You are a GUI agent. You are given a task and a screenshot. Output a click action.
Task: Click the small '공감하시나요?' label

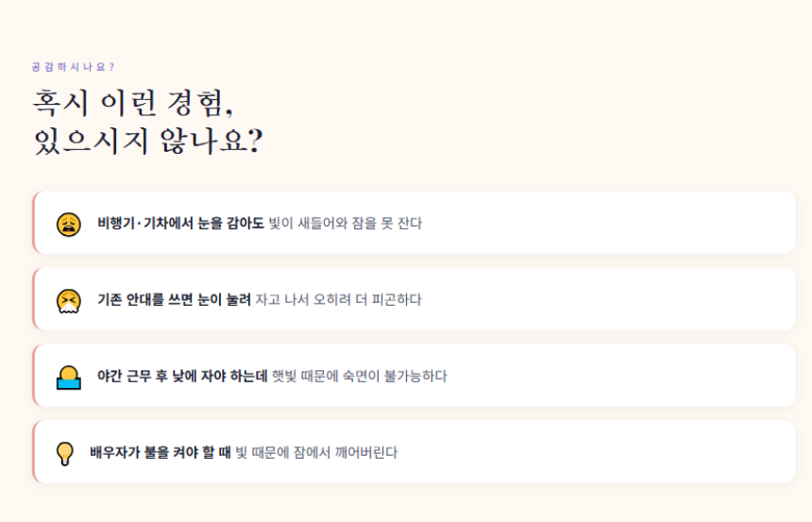(73, 67)
